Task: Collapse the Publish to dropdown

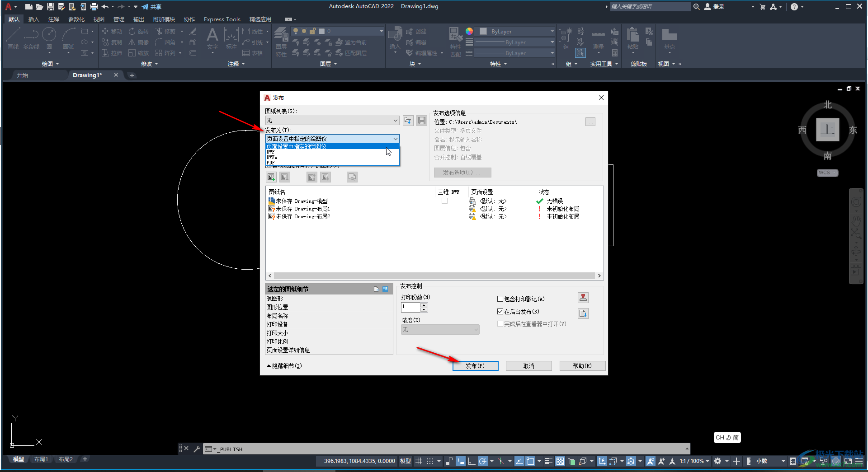Action: [396, 139]
